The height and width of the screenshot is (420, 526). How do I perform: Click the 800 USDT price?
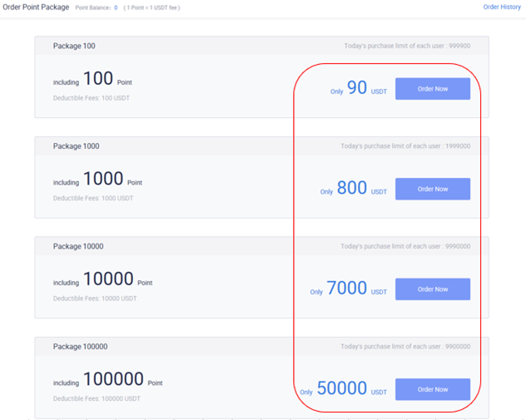354,188
